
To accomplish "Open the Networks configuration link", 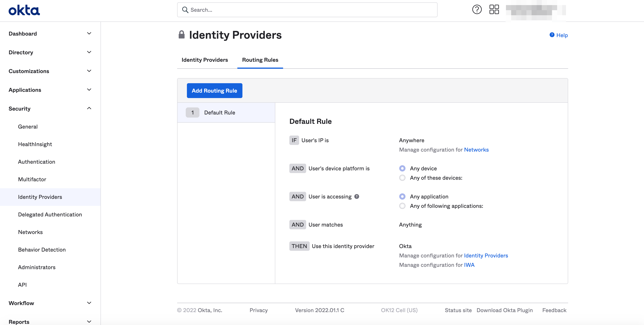I will click(x=476, y=150).
